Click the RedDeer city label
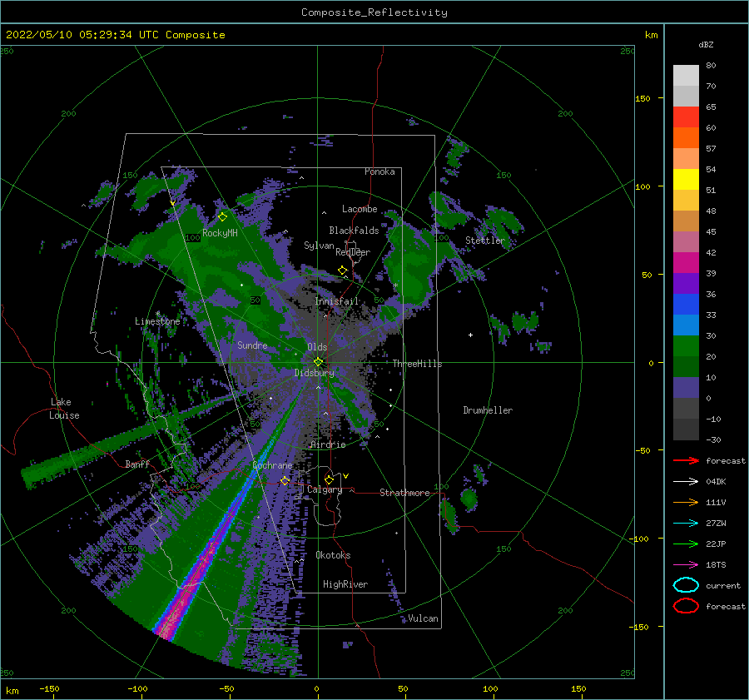 click(x=353, y=252)
